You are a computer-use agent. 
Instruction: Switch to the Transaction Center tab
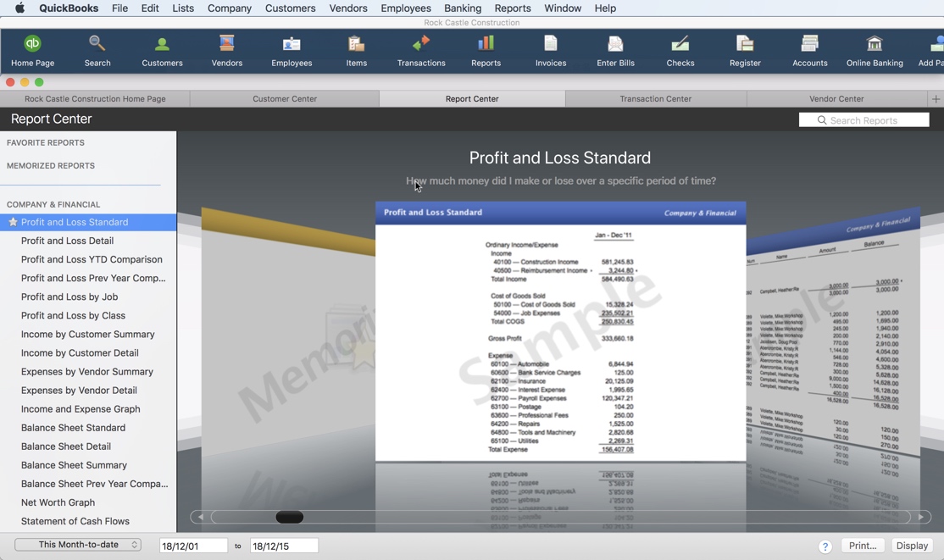(655, 98)
